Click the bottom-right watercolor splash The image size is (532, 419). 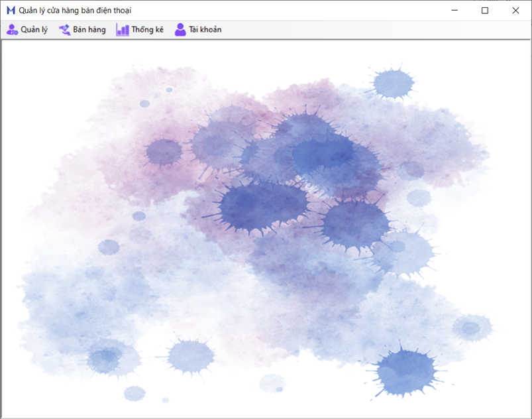pyautogui.click(x=404, y=371)
